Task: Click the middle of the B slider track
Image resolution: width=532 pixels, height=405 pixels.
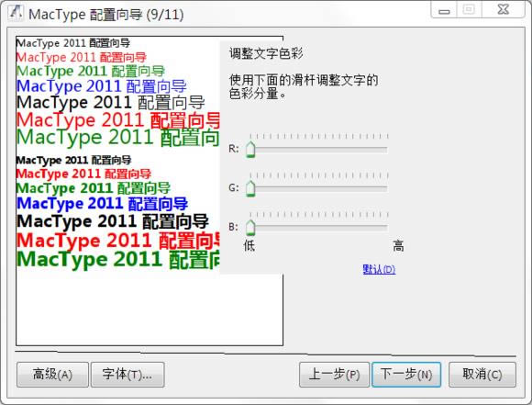Action: [x=318, y=228]
